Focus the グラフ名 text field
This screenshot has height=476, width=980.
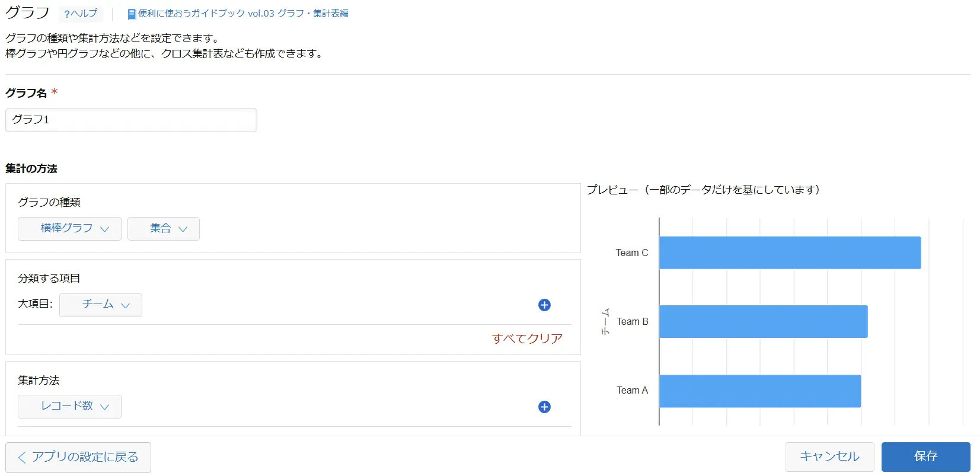(x=131, y=120)
